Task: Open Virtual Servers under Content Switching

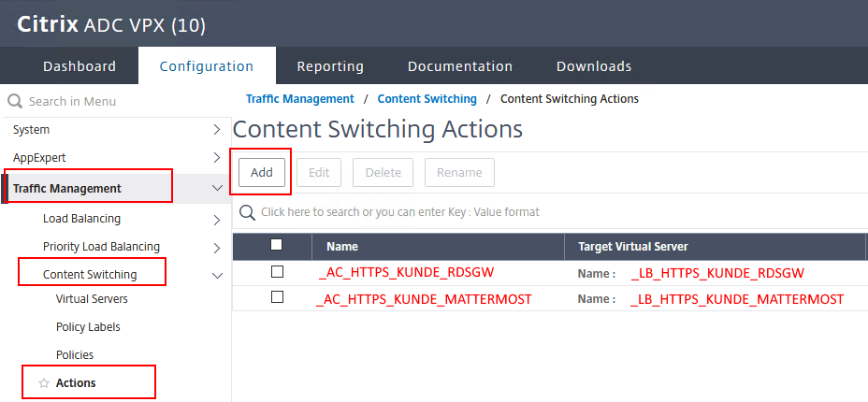Action: click(x=92, y=299)
